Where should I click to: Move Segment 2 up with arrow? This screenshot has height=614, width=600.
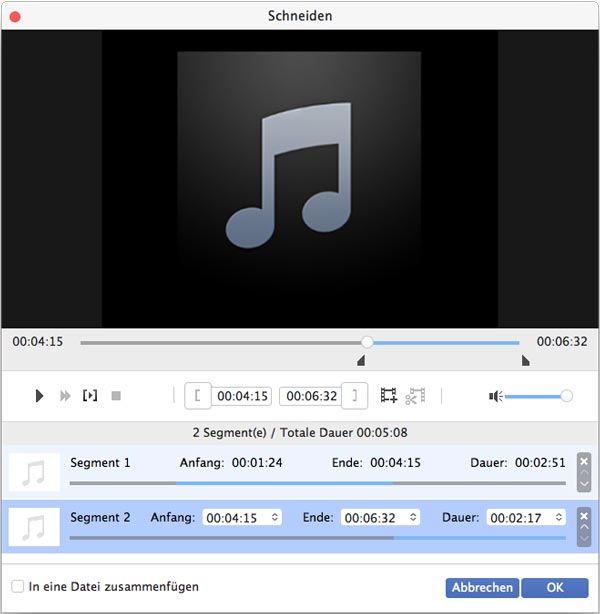click(x=584, y=527)
